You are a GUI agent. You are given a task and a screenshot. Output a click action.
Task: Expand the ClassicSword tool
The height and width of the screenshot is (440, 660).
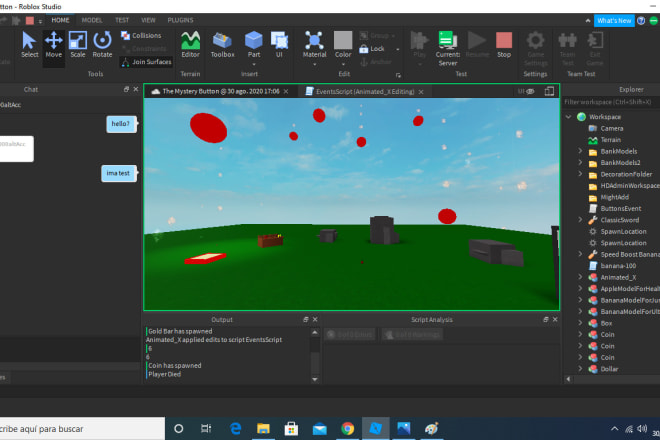point(580,219)
